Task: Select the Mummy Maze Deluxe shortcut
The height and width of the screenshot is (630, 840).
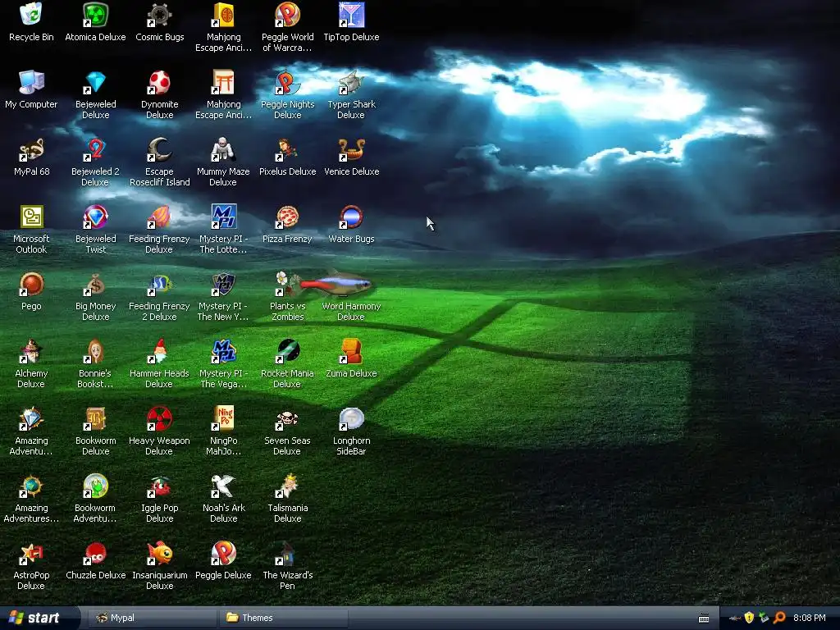Action: (x=223, y=150)
